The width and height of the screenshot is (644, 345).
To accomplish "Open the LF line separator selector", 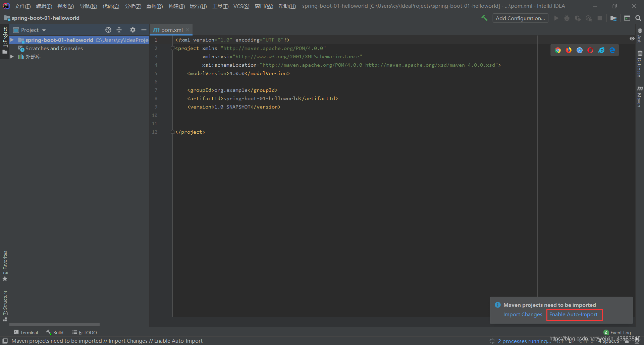I will 572,341.
